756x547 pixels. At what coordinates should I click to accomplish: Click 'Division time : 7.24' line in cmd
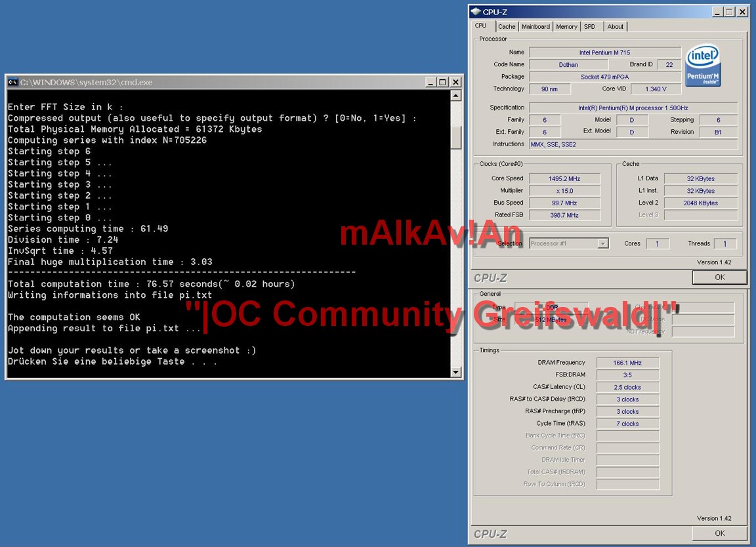click(63, 239)
